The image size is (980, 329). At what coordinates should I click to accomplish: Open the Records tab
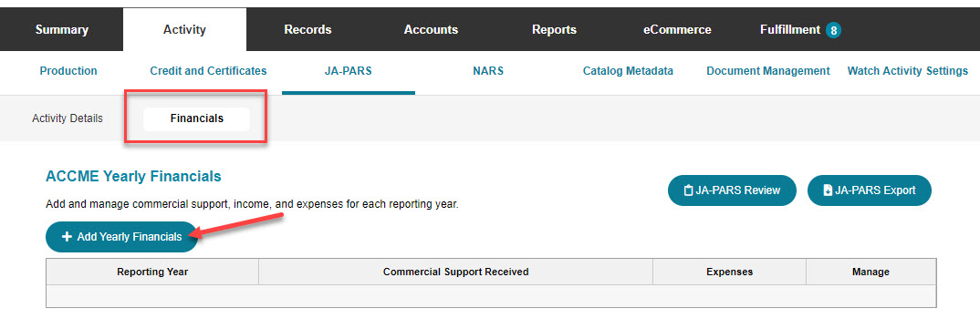click(308, 29)
